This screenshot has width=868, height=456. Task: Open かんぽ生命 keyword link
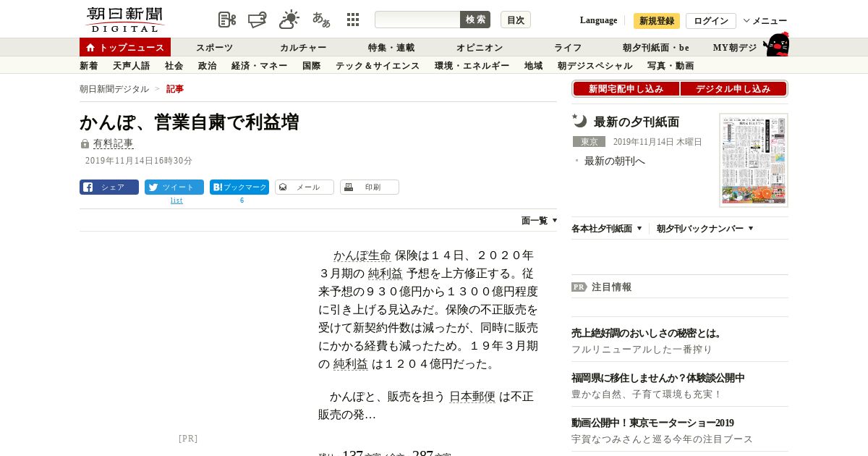pyautogui.click(x=362, y=256)
